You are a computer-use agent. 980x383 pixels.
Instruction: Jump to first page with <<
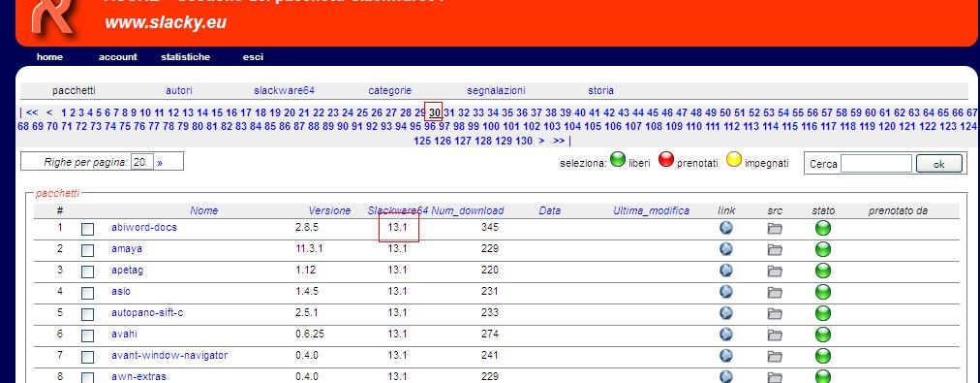click(x=32, y=112)
